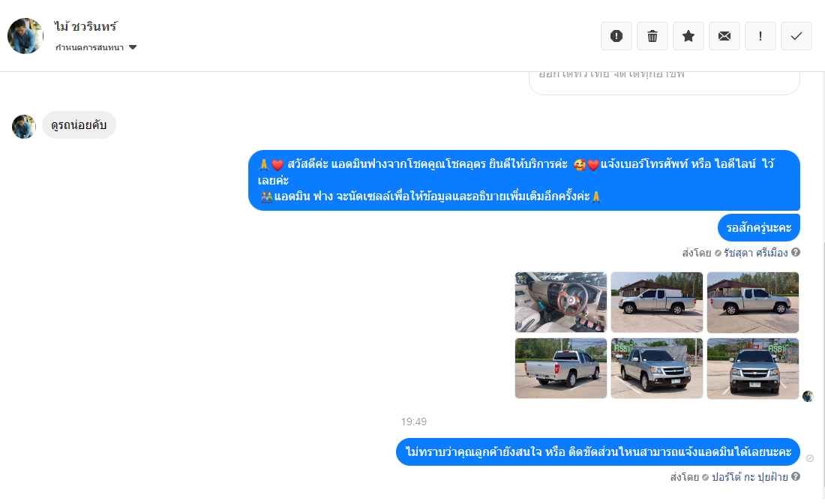Click sender name รัชสุดา ศรีเมือง
This screenshot has width=825, height=504.
click(x=755, y=253)
